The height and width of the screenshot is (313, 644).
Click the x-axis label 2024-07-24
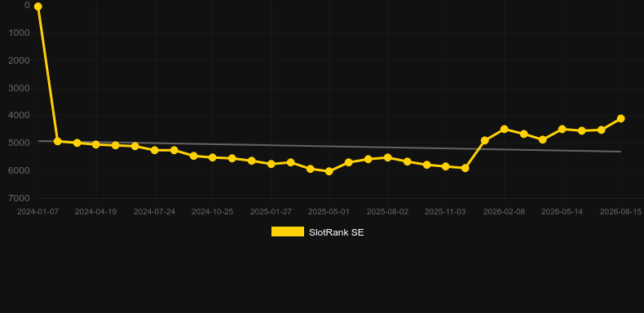click(154, 212)
